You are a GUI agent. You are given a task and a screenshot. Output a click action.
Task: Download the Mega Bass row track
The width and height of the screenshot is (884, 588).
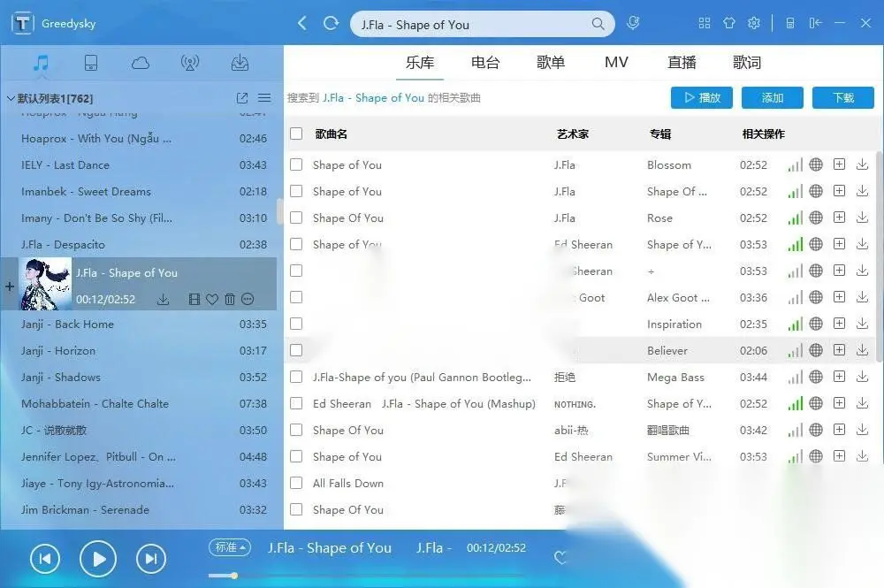point(862,377)
